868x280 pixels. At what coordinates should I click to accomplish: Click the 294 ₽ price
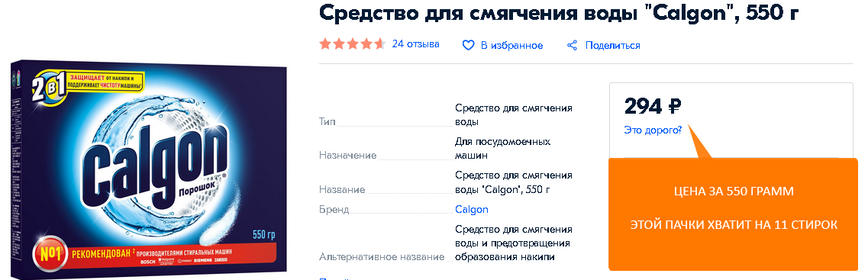(653, 106)
